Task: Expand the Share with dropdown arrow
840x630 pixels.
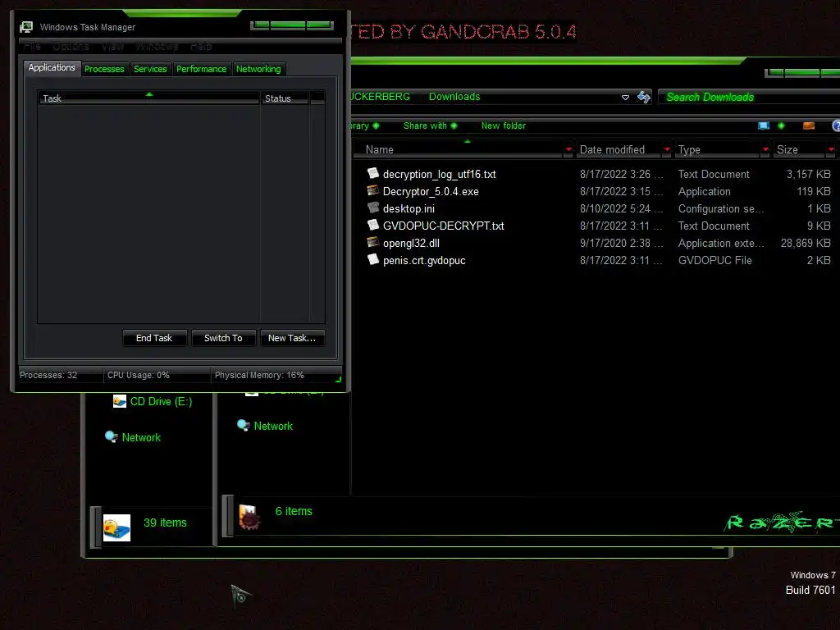Action: click(454, 126)
